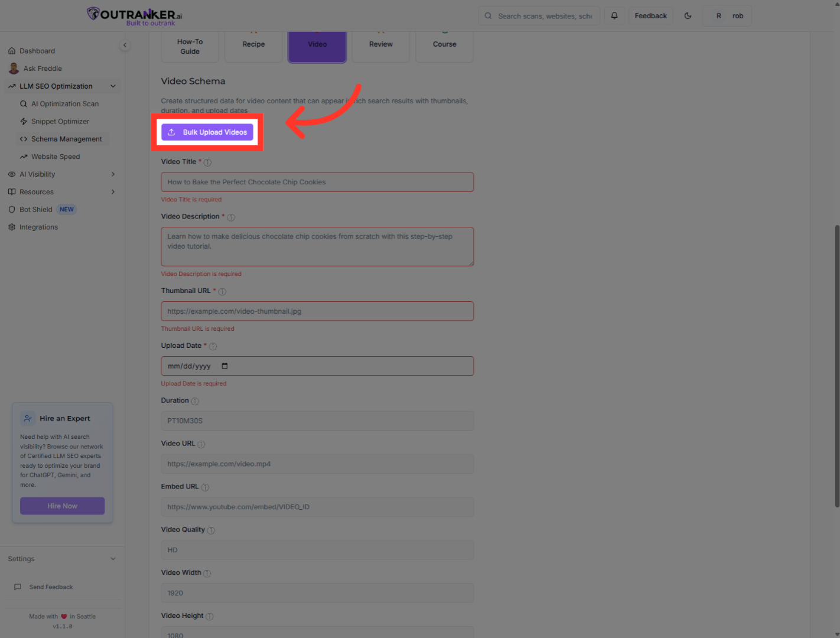Expand the AI Visibility menu
Viewport: 840px width, 638px height.
(113, 174)
